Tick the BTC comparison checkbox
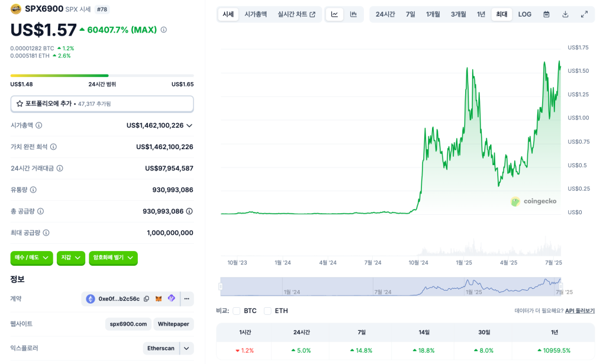The image size is (606, 364). [x=237, y=311]
